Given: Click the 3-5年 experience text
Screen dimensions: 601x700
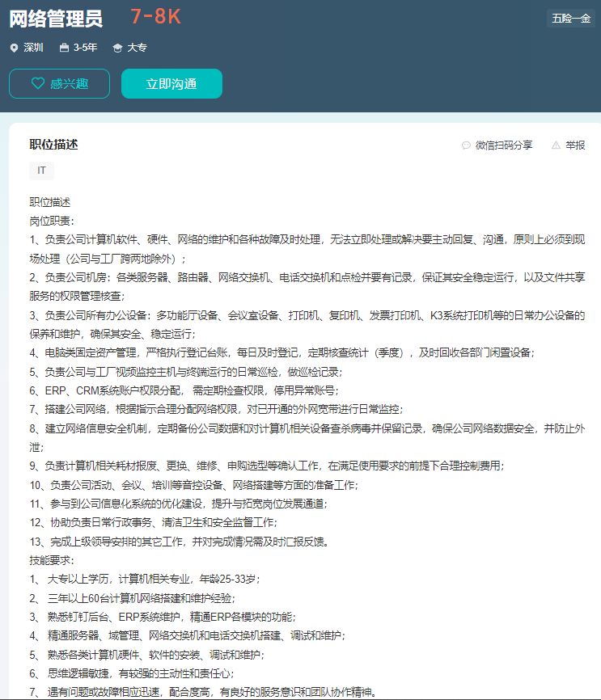Looking at the screenshot, I should (x=86, y=48).
